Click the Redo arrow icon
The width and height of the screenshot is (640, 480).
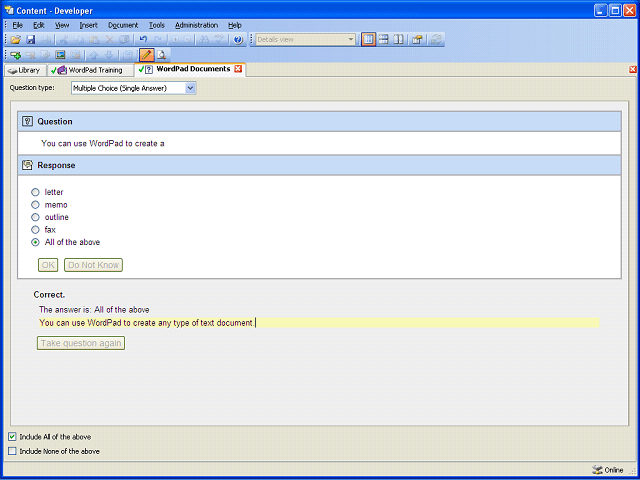(x=158, y=40)
